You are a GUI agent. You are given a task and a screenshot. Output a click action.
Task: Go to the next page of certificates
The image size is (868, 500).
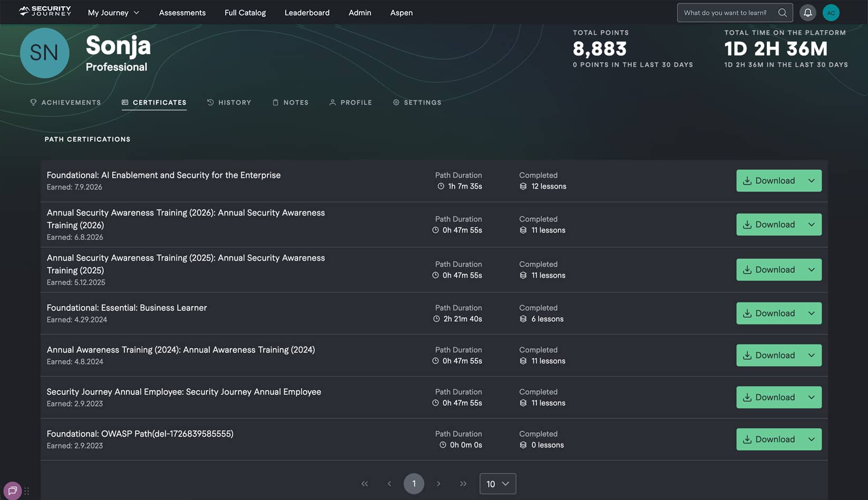[x=438, y=484]
